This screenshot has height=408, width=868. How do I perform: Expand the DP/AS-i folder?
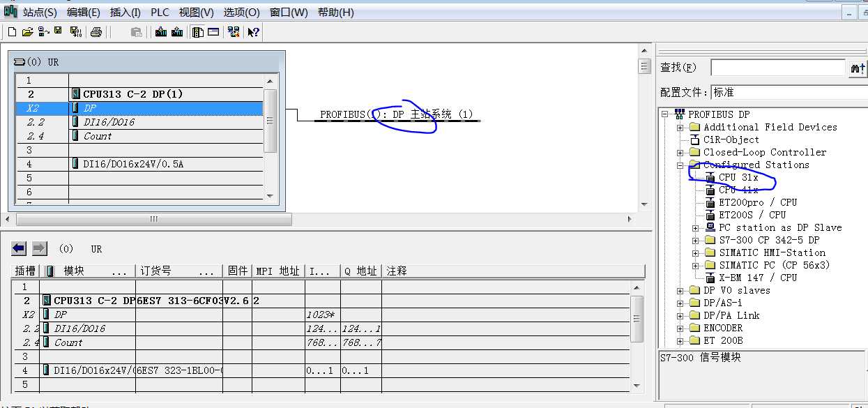tap(680, 303)
